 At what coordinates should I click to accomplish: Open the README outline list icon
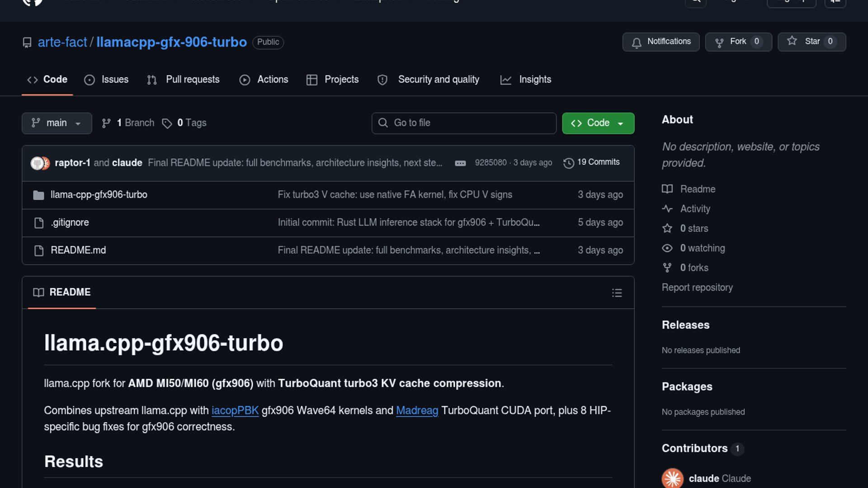617,293
